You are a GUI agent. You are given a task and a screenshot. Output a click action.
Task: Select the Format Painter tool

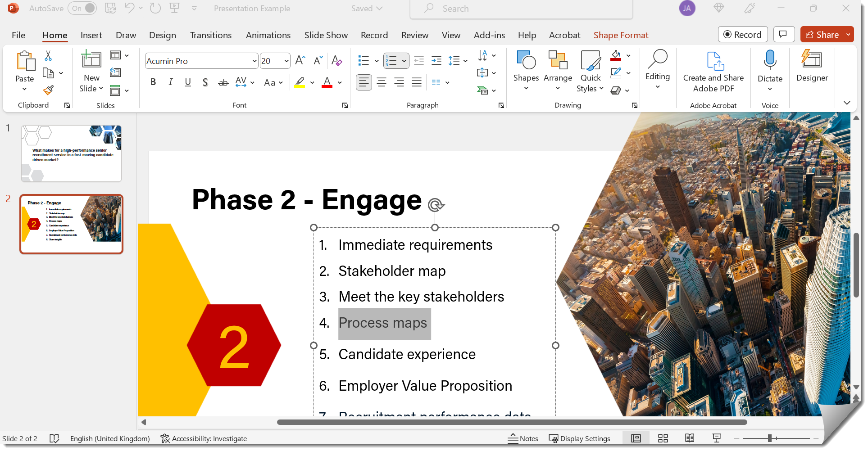point(48,89)
